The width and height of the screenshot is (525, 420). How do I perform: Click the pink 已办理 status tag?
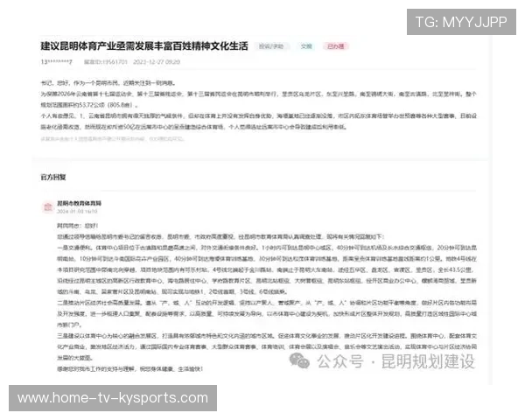point(335,46)
